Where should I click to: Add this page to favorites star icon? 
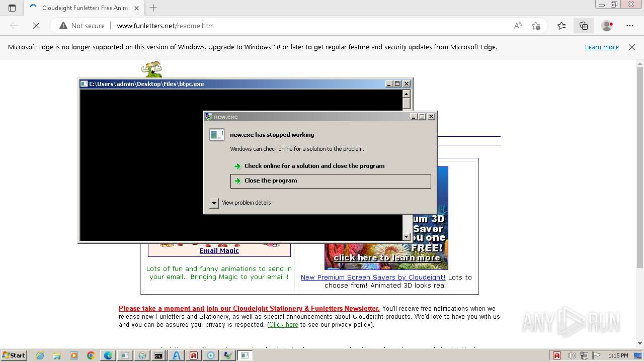coord(536,26)
